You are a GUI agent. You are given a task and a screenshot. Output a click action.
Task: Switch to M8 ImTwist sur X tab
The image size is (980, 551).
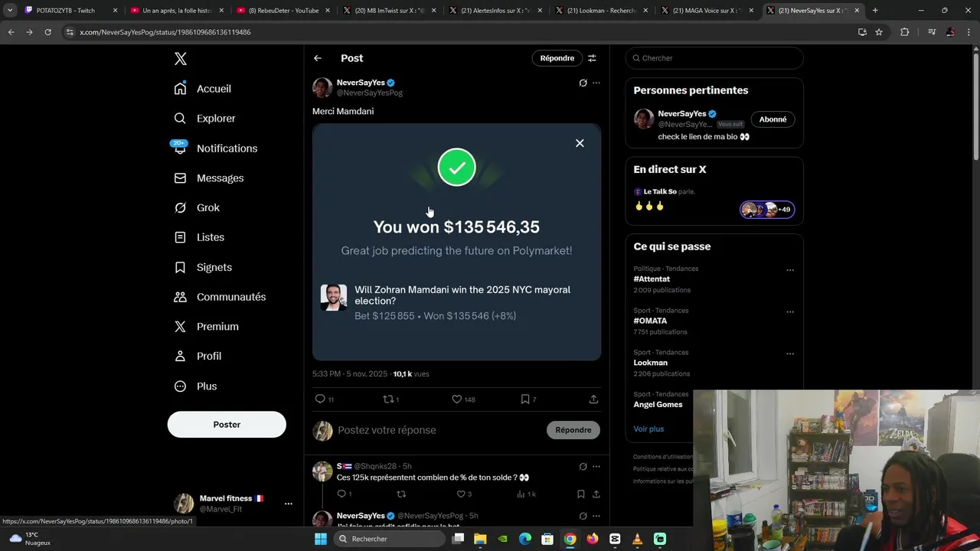pos(390,11)
